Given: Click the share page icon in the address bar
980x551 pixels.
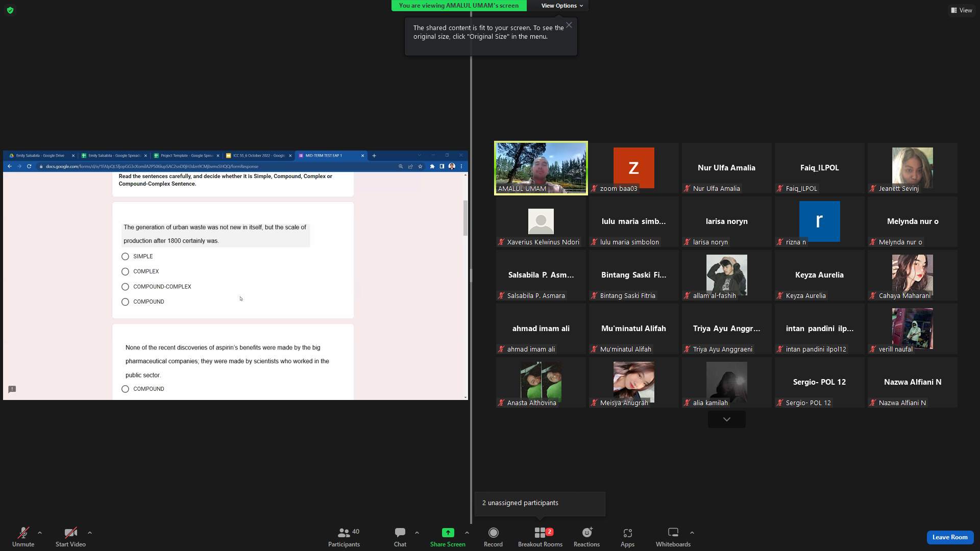Looking at the screenshot, I should pos(410,166).
